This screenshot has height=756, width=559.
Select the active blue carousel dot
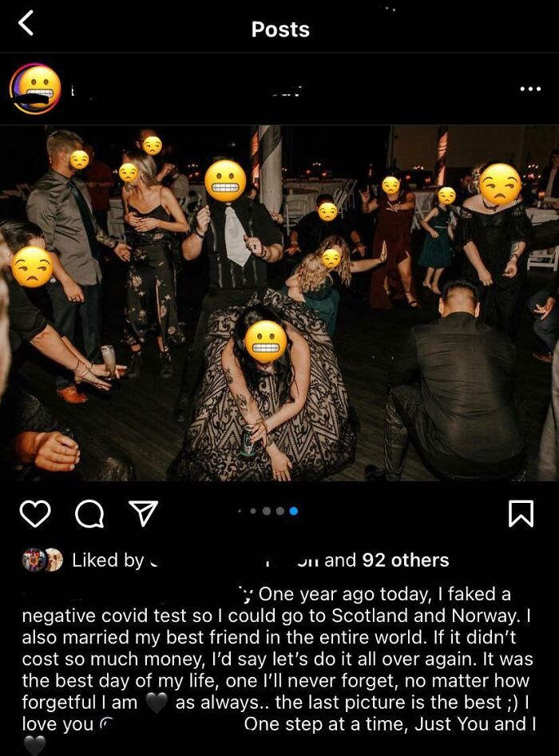(x=294, y=511)
